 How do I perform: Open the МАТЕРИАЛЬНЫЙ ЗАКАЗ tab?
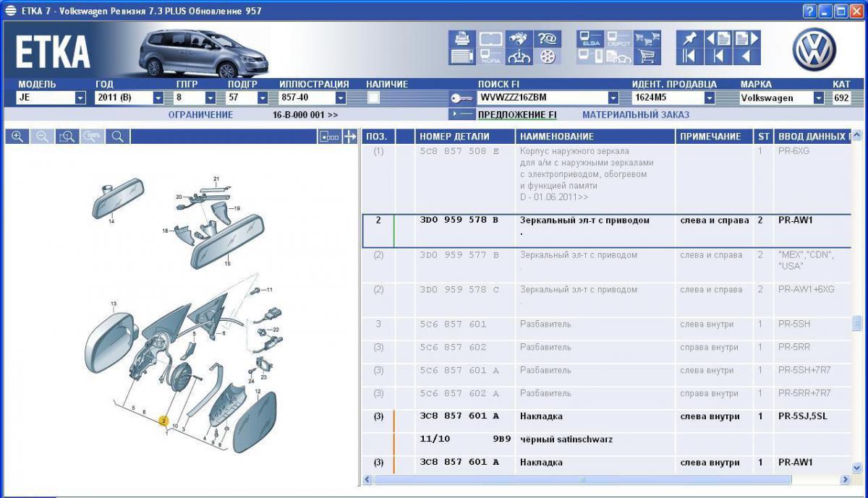[x=636, y=115]
